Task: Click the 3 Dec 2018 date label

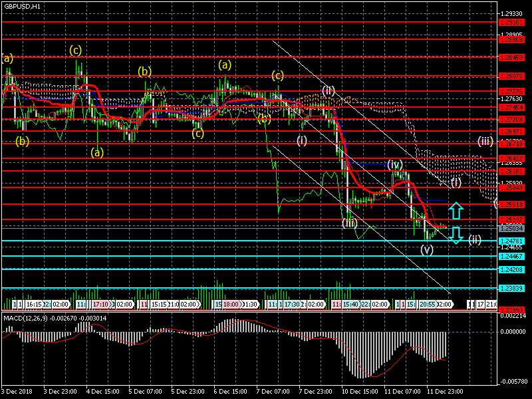Action: [x=17, y=391]
